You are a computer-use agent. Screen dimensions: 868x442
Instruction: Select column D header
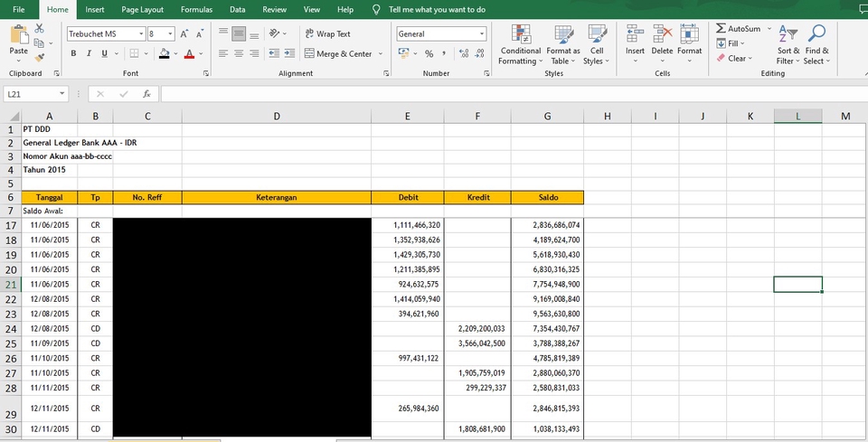click(x=277, y=117)
